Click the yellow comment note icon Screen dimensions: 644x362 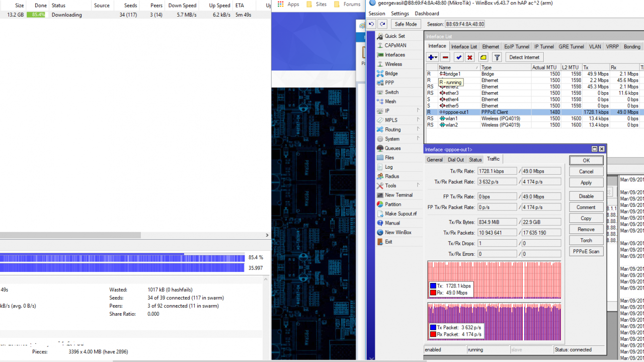click(x=483, y=57)
